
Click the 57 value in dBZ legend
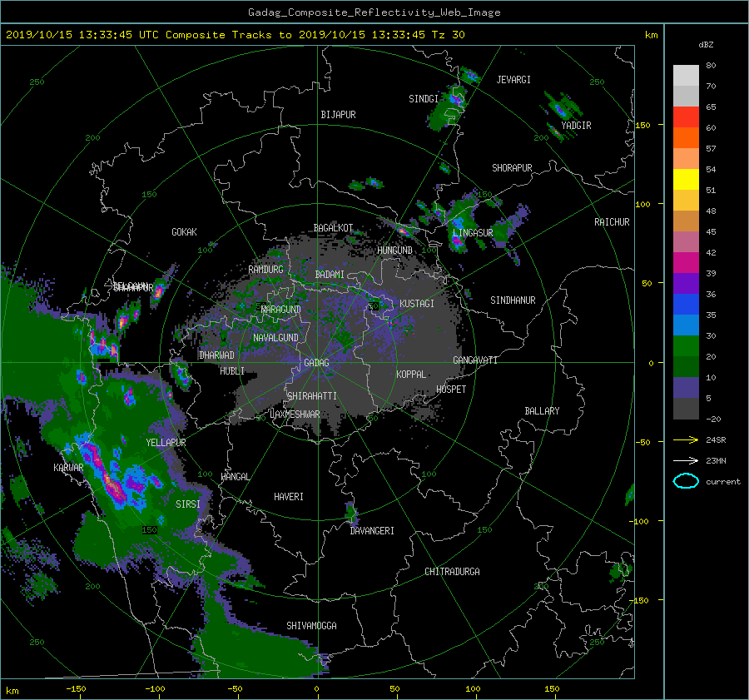(712, 149)
